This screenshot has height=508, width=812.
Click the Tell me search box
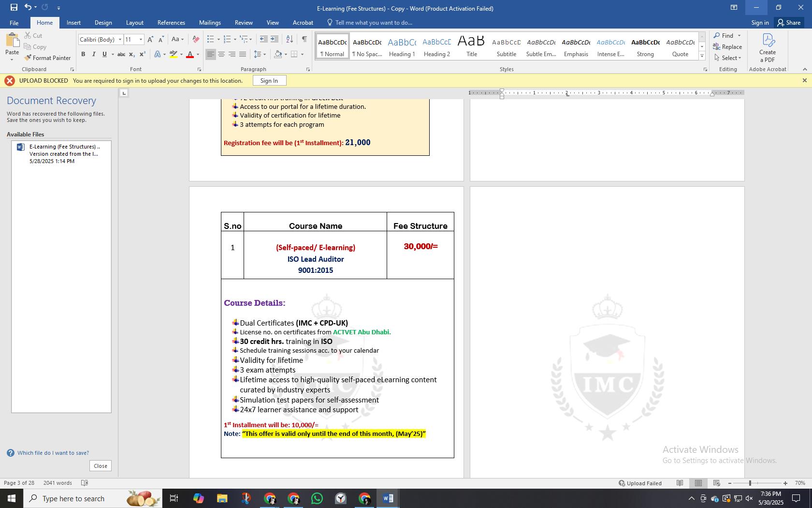coord(374,23)
